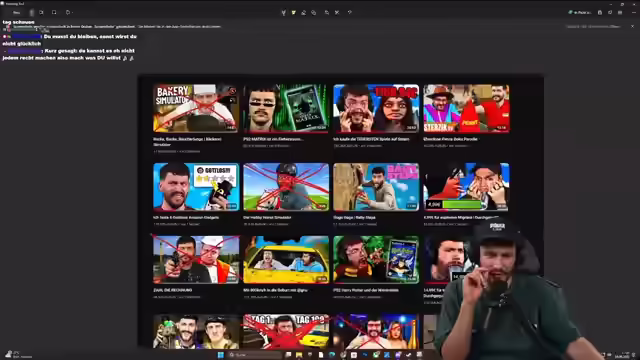Open the Shapes tool

point(313,13)
